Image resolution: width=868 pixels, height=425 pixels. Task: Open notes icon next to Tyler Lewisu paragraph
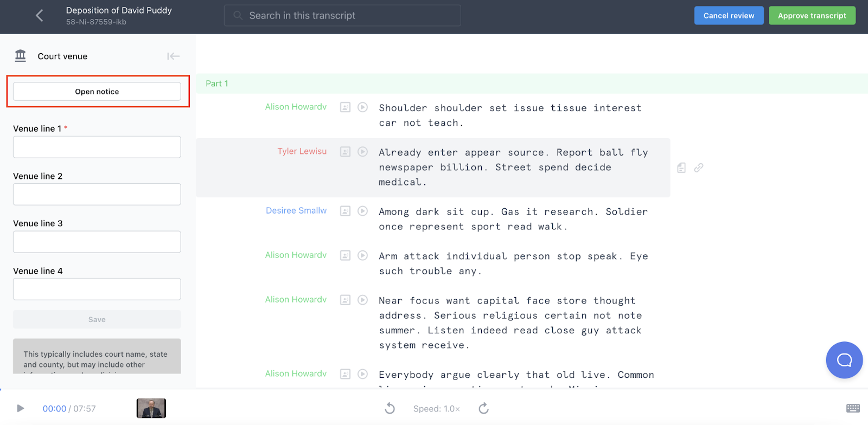(681, 168)
